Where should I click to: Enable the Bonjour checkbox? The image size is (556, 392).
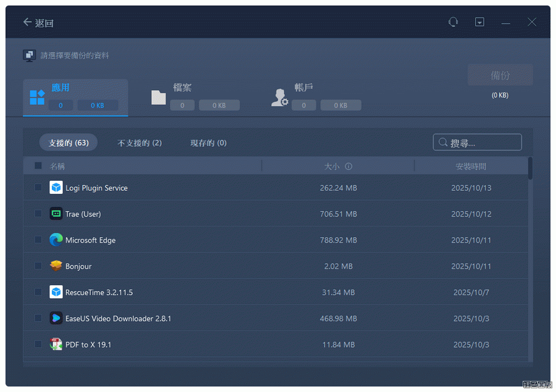click(x=38, y=266)
